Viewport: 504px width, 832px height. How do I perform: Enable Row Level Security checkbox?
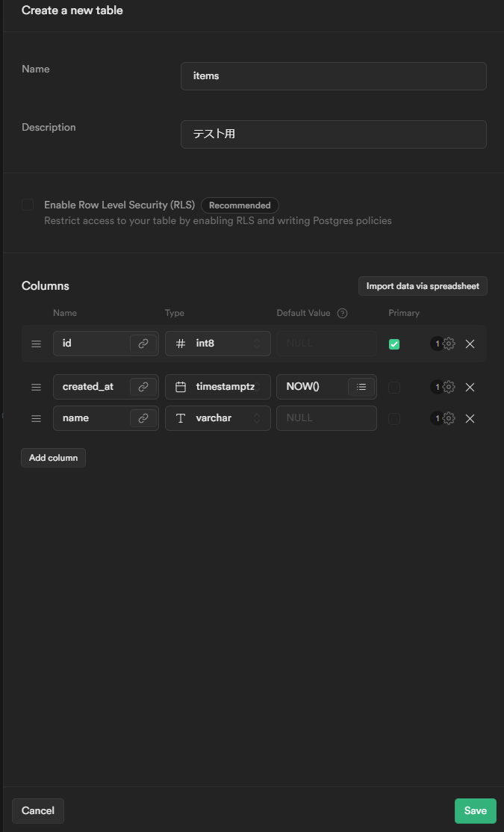28,205
